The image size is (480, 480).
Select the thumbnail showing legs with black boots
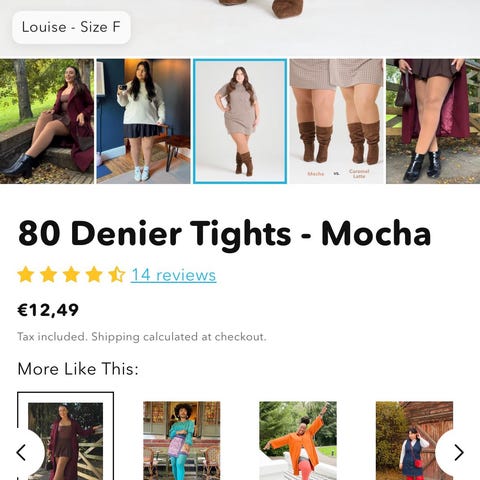(433, 121)
